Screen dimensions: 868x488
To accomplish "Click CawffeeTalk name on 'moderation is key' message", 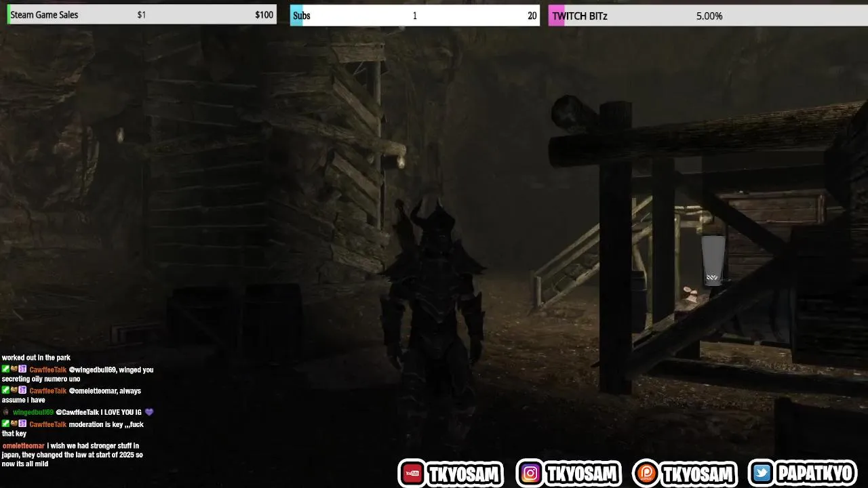I will point(47,425).
